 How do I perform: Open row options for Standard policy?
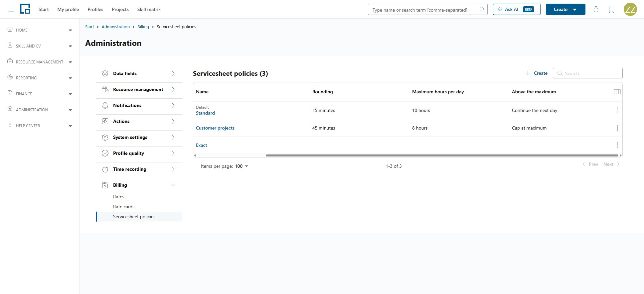click(x=617, y=110)
